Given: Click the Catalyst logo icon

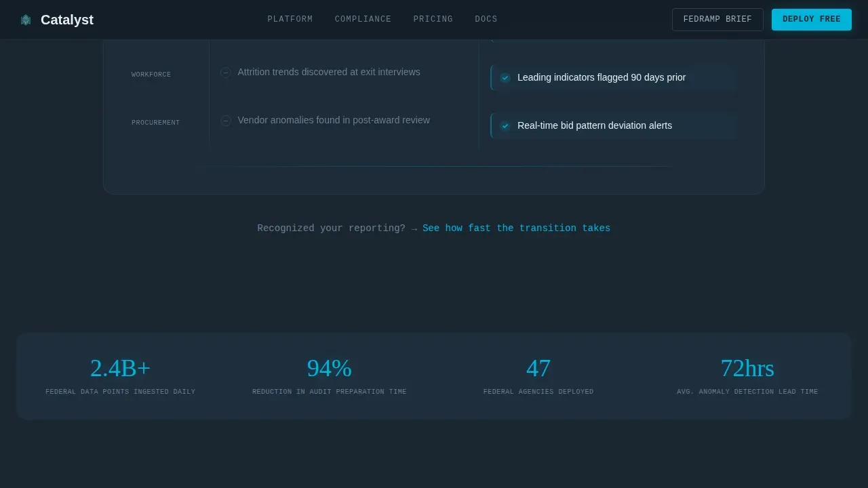Looking at the screenshot, I should pyautogui.click(x=26, y=20).
